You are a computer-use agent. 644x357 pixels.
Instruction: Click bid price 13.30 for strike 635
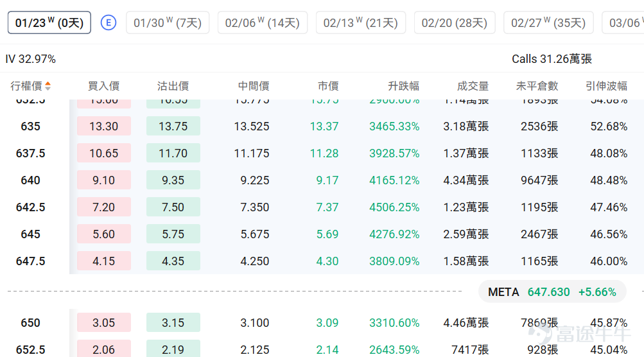tap(104, 126)
